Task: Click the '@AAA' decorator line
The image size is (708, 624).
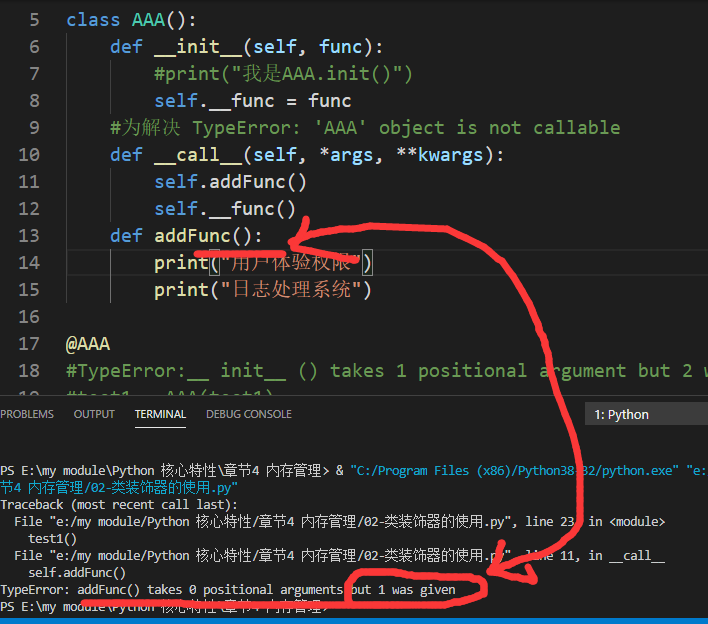Action: click(x=88, y=345)
